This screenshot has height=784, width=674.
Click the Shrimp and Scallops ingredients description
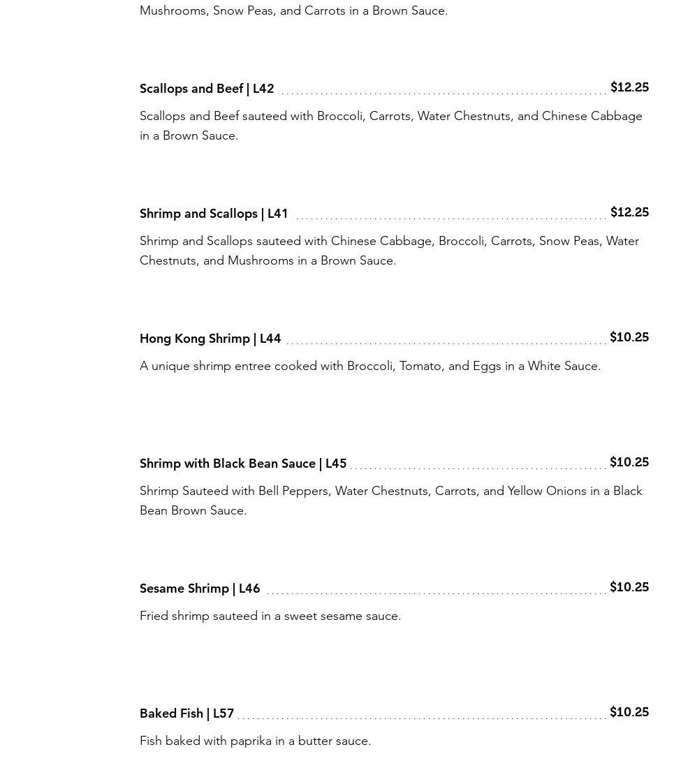(x=389, y=251)
